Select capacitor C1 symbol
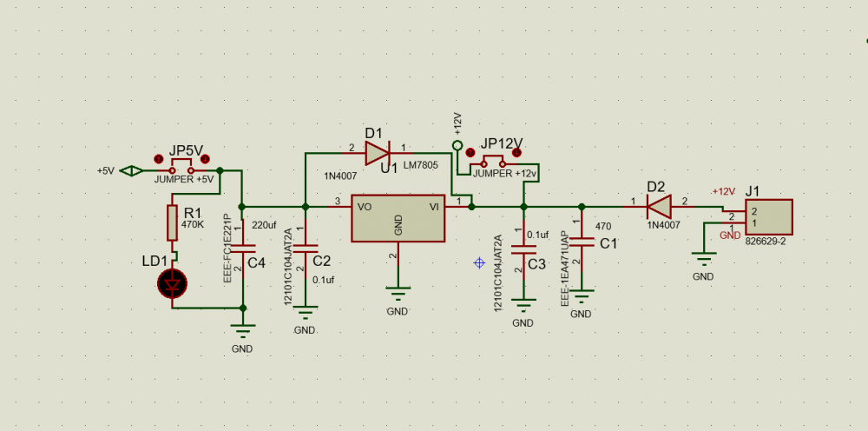The width and height of the screenshot is (868, 431). click(582, 242)
